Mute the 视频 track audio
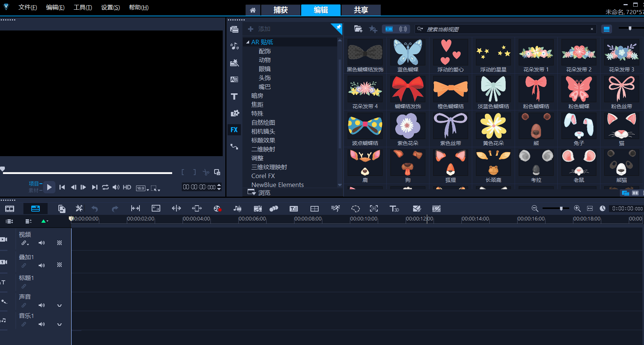The width and height of the screenshot is (644, 345). (x=42, y=243)
